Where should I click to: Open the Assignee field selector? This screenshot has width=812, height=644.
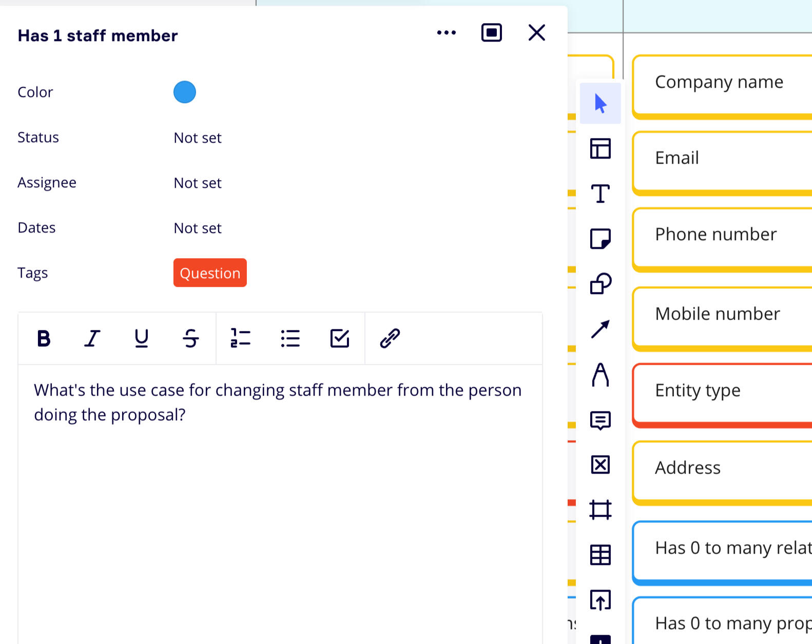(x=198, y=183)
